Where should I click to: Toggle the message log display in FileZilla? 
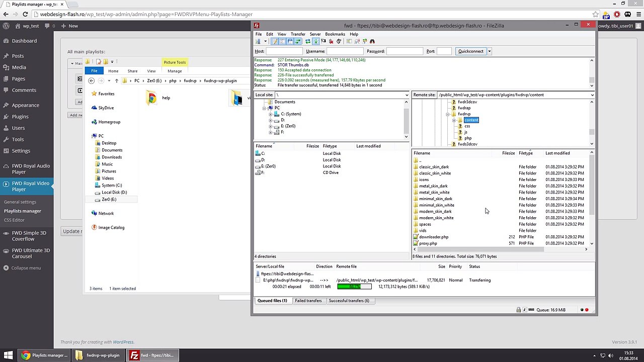[275, 41]
